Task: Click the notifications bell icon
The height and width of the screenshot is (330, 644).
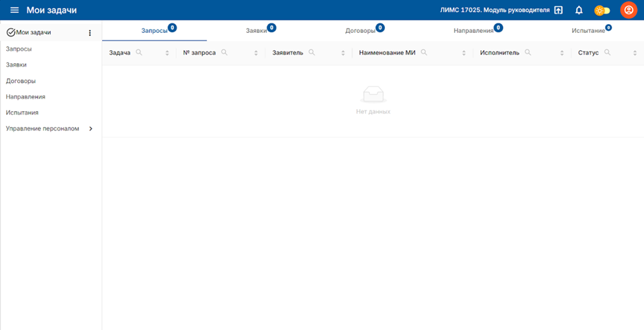Action: point(579,10)
